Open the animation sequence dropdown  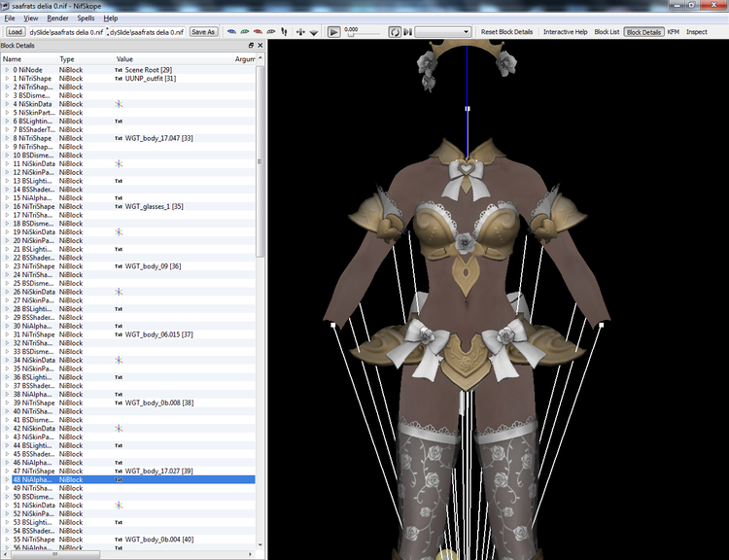442,32
